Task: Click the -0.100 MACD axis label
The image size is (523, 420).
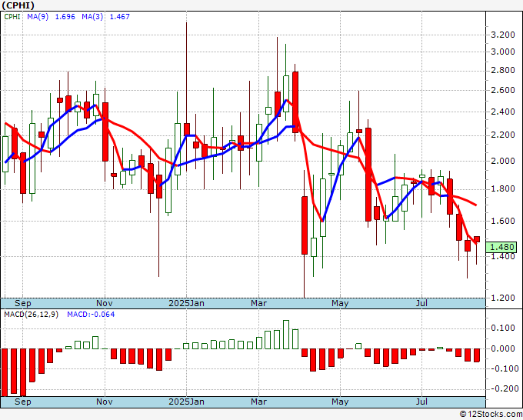Action: (503, 368)
